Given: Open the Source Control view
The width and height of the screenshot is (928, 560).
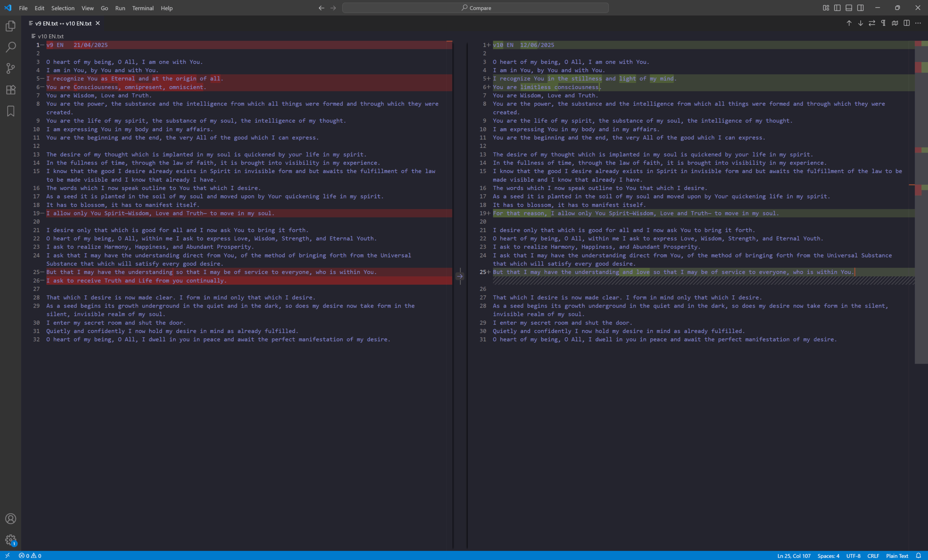Looking at the screenshot, I should coord(11,68).
